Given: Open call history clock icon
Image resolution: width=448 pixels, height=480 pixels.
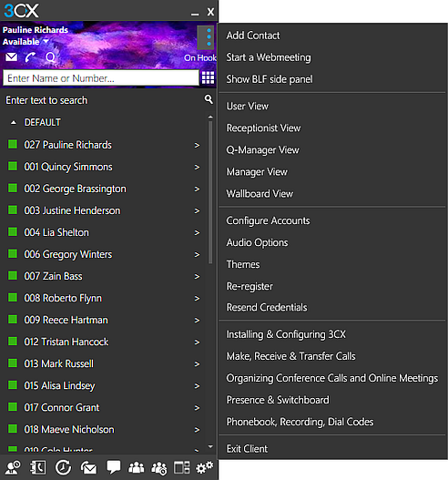Looking at the screenshot, I should [x=63, y=468].
